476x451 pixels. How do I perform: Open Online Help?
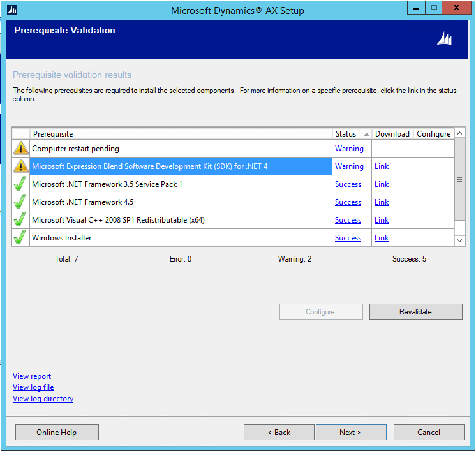(57, 433)
